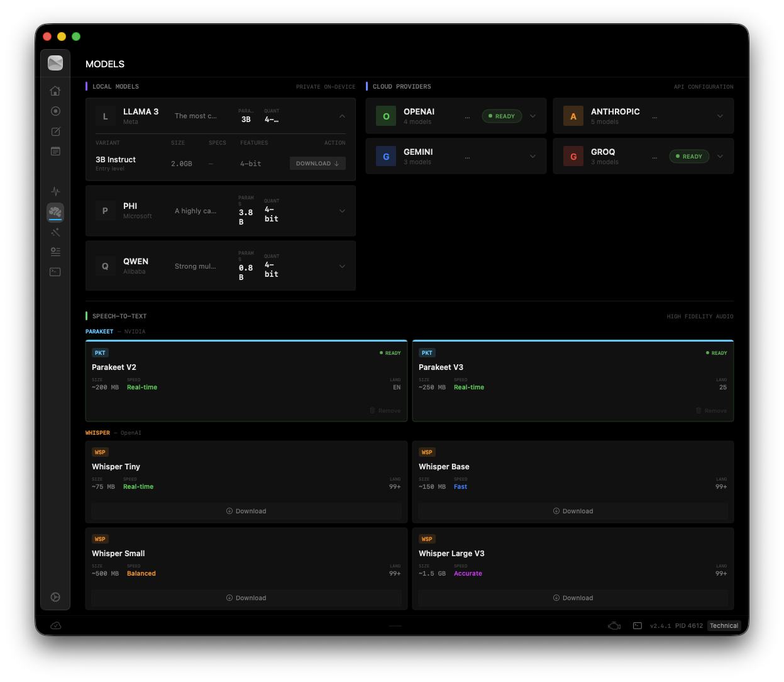This screenshot has height=682, width=784.
Task: Select the Parakeet V3 card title
Action: (x=441, y=367)
